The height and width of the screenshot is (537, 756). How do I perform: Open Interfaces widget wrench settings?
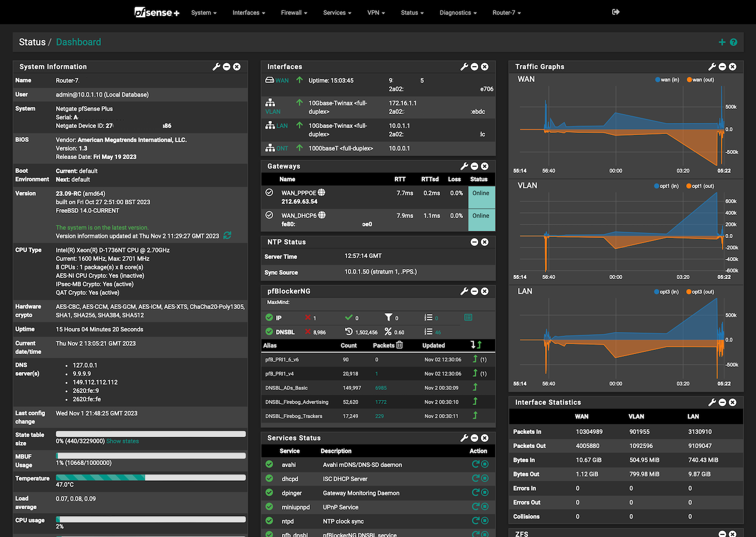pyautogui.click(x=464, y=67)
